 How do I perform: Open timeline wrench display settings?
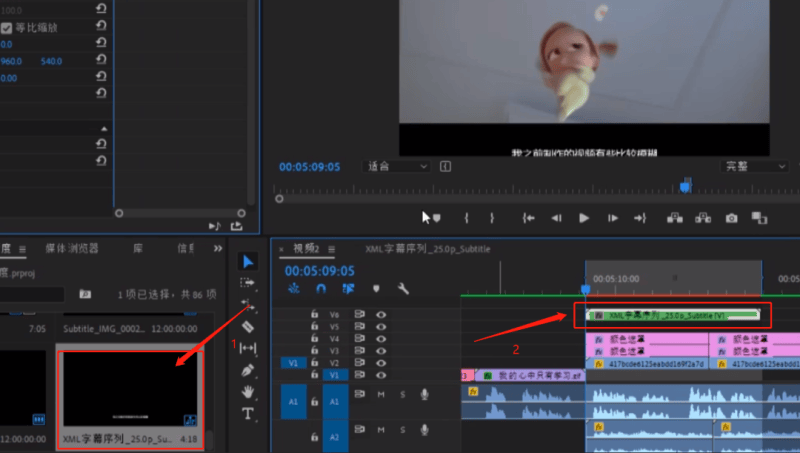403,289
